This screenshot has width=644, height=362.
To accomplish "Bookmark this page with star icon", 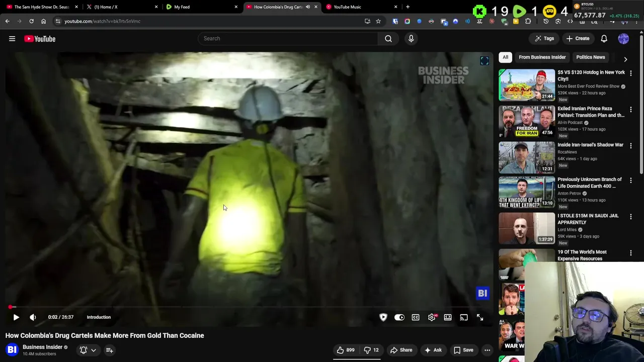I will coord(378,21).
